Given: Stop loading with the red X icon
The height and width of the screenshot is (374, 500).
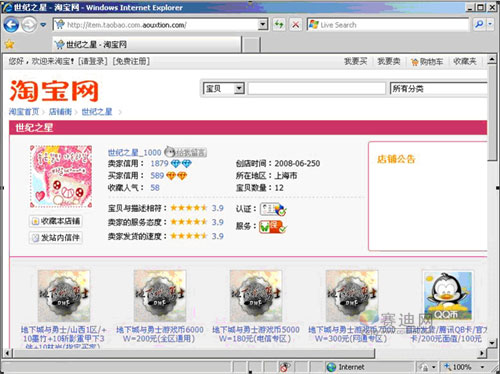Looking at the screenshot, I should (295, 25).
